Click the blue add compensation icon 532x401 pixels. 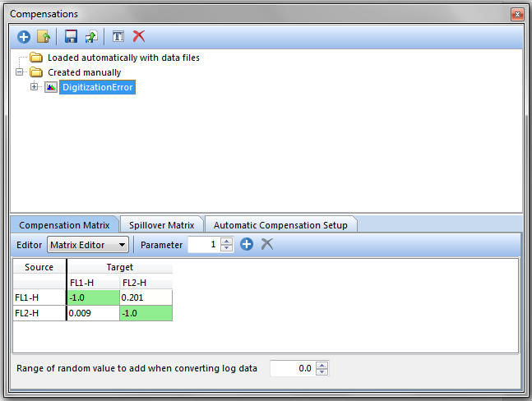23,36
